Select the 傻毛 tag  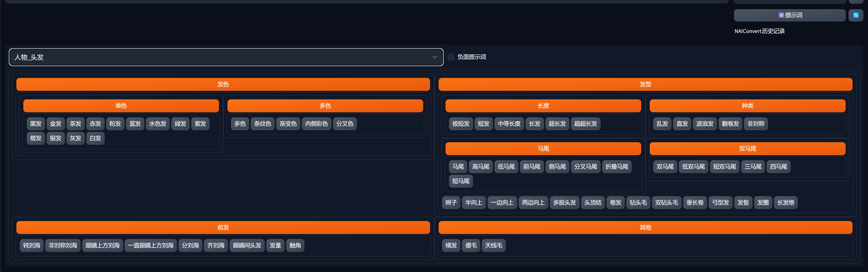(x=471, y=246)
